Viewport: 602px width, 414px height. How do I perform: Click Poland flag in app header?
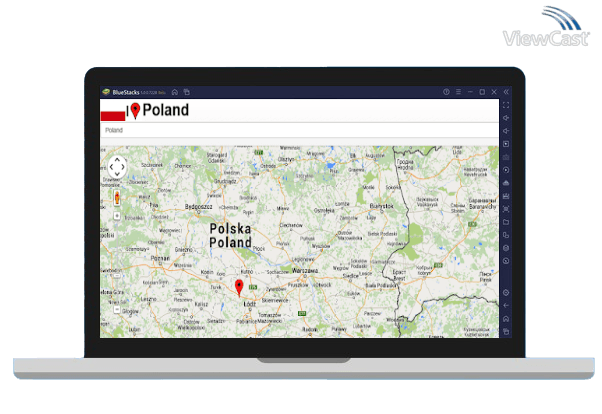[113, 112]
